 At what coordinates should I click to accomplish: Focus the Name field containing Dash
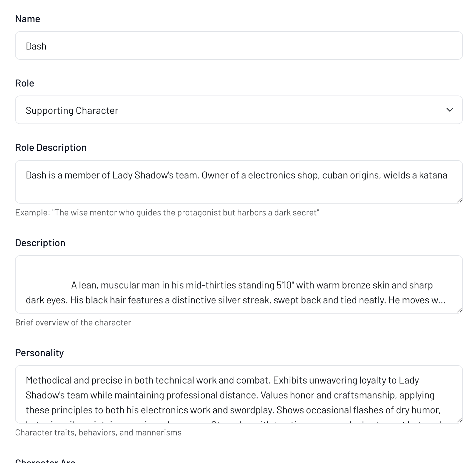coord(238,46)
